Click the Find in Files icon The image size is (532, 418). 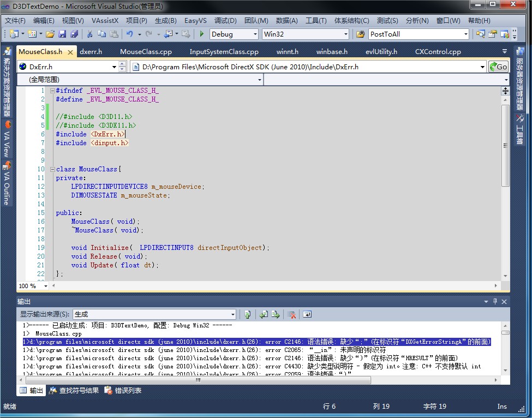click(360, 34)
